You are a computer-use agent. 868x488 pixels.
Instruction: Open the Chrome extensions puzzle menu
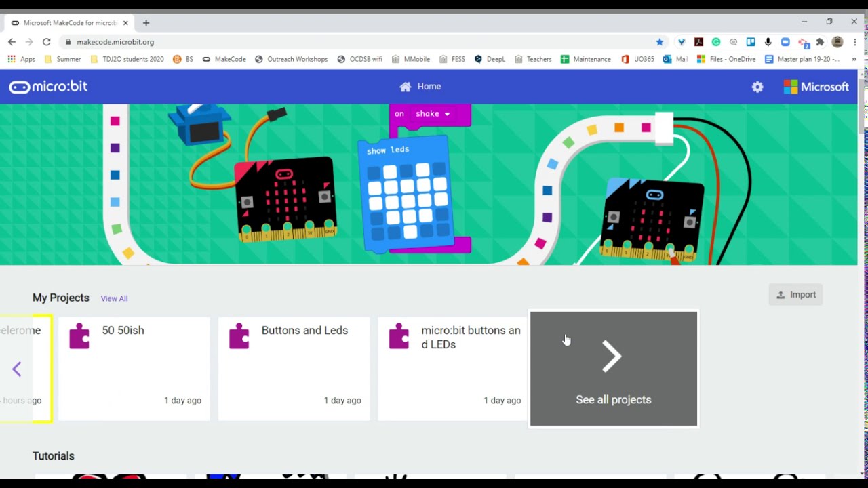point(820,42)
